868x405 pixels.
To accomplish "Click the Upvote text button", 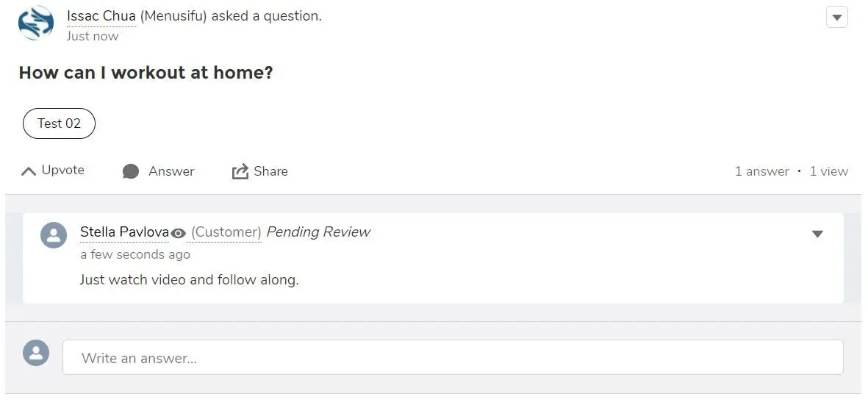I will point(63,171).
